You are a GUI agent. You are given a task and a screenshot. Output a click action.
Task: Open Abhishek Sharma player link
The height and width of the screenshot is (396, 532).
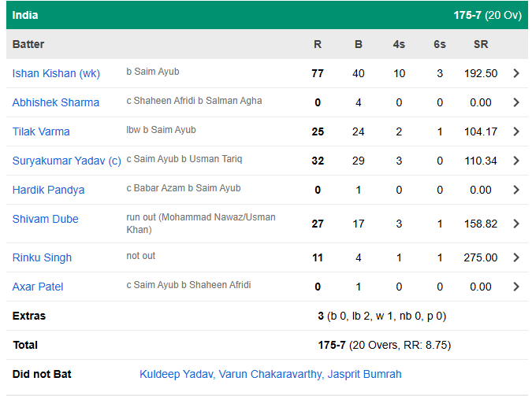[x=56, y=102]
